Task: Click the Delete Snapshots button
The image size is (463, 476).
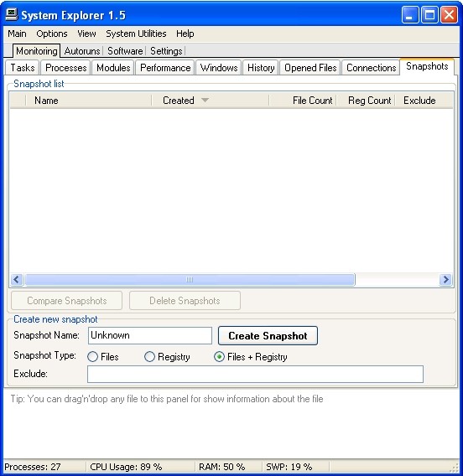Action: click(185, 301)
